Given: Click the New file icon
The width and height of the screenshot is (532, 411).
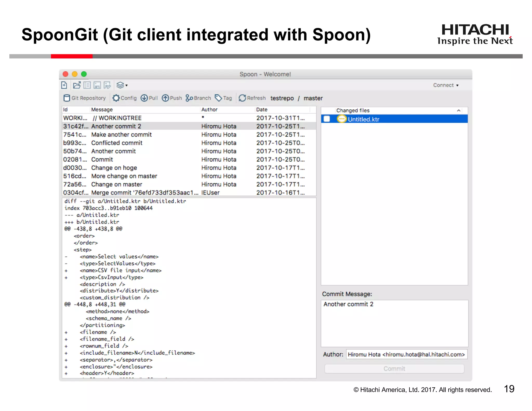Looking at the screenshot, I should (x=64, y=85).
